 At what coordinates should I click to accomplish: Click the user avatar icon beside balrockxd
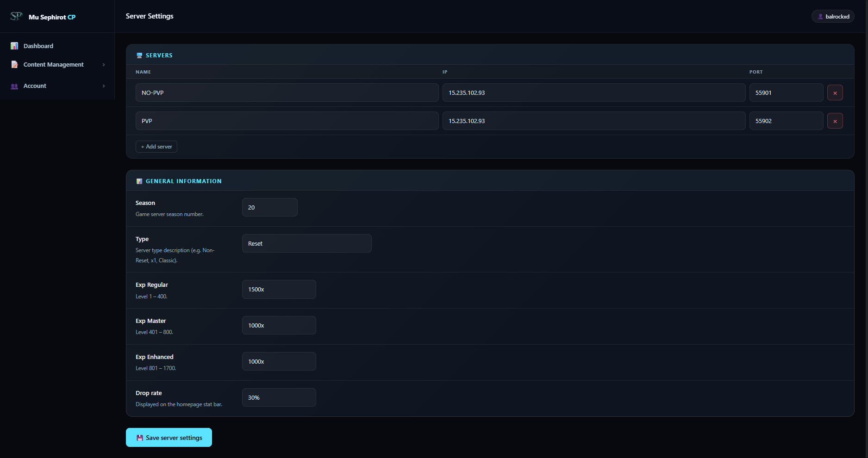point(820,17)
